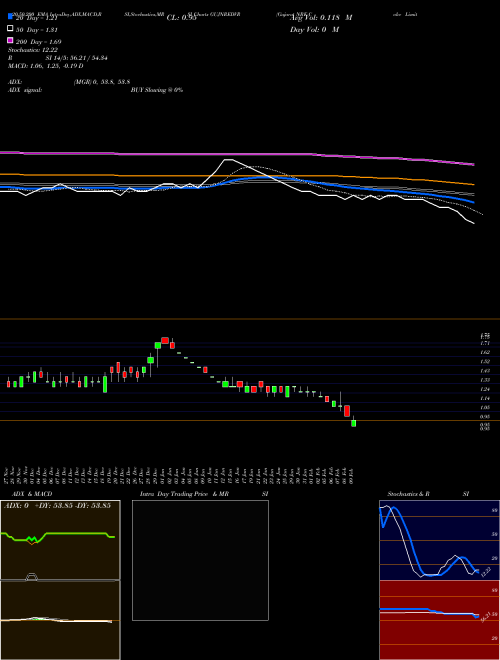Select the '200 Day - 1.69' legend text
Viewport: 500px width, 660px height.
pos(38,42)
